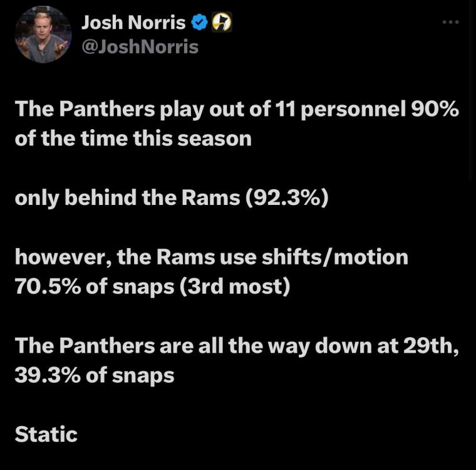Click the "of the time this season" line
This screenshot has width=476, height=470.
pyautogui.click(x=133, y=137)
